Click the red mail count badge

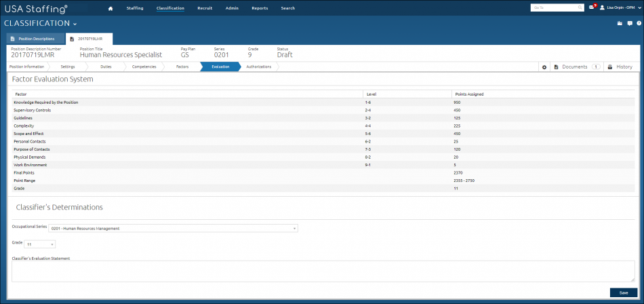tap(595, 5)
